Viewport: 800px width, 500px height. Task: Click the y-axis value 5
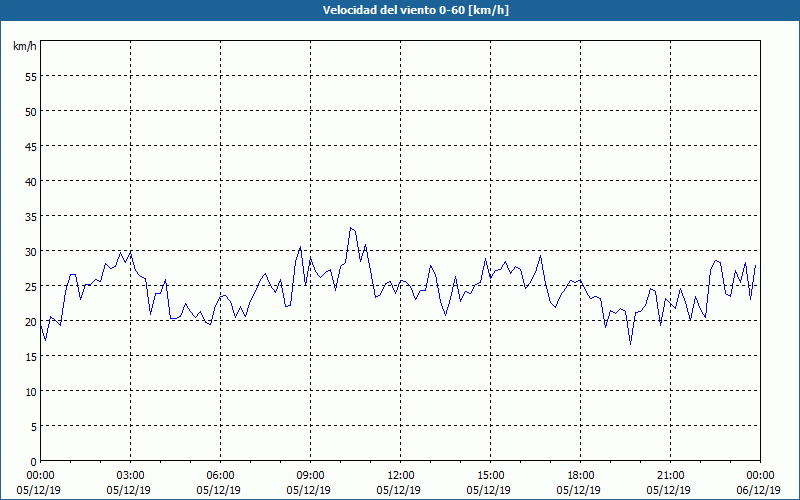tap(34, 427)
